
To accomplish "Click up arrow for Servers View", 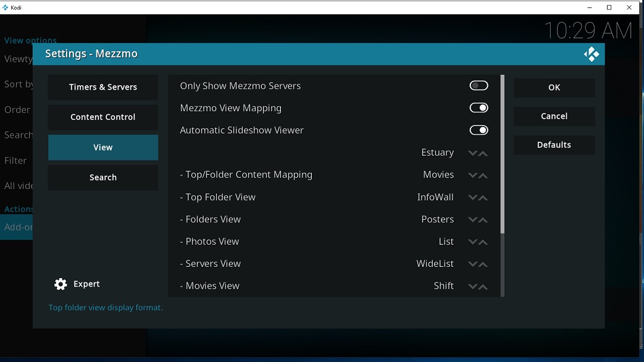I will coord(483,264).
